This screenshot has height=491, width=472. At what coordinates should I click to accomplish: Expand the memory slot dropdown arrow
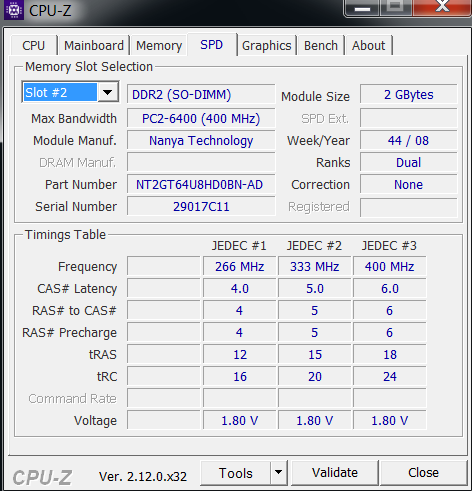[108, 92]
